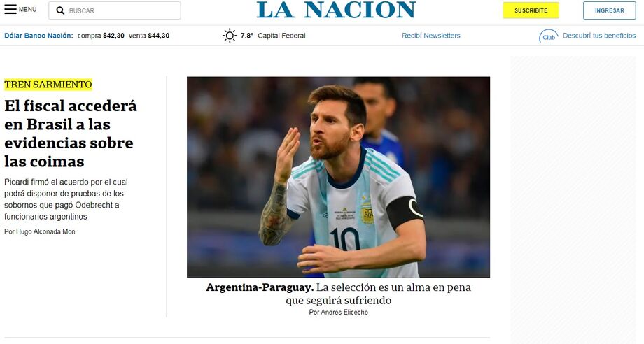Click the search magnifier icon
Viewport: 644px width, 344px height.
tap(60, 10)
